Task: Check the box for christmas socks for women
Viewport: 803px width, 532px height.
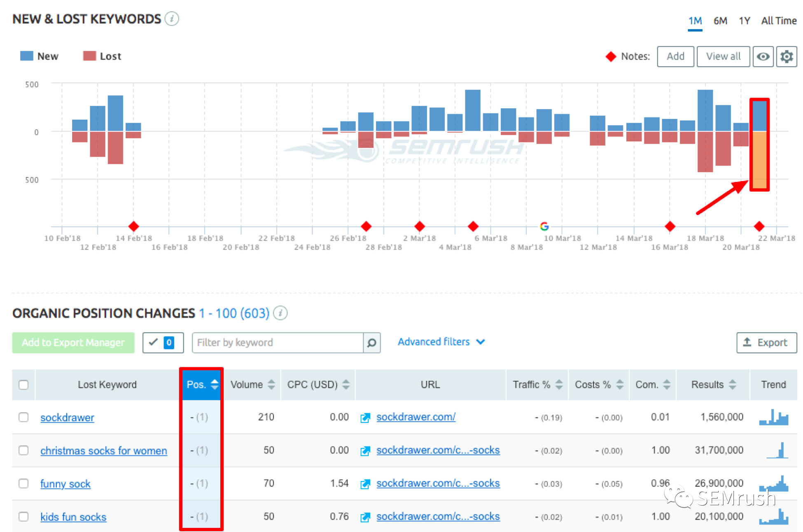Action: pos(23,450)
